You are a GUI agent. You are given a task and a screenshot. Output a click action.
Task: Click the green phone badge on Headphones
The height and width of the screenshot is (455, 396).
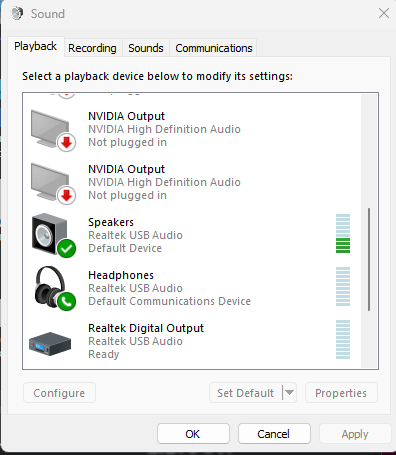coord(67,302)
